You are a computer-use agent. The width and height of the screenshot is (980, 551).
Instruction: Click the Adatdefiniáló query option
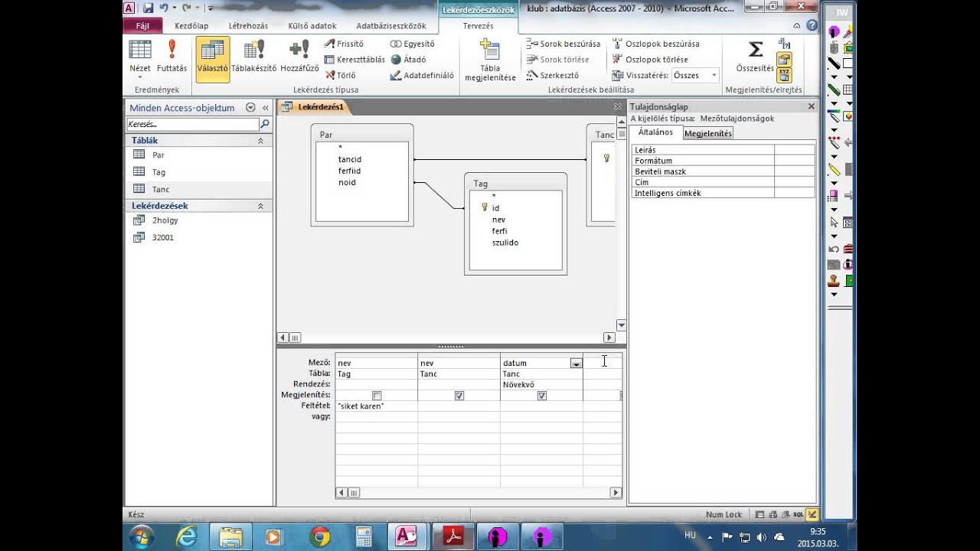tap(422, 76)
